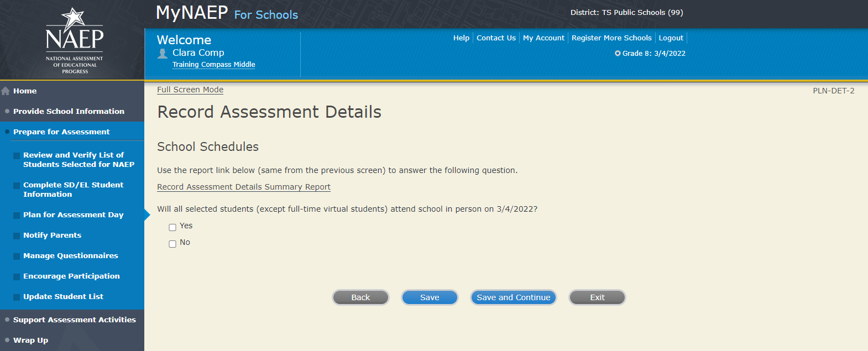Open Manage Questionnaires
Image resolution: width=868 pixels, height=351 pixels.
(71, 255)
